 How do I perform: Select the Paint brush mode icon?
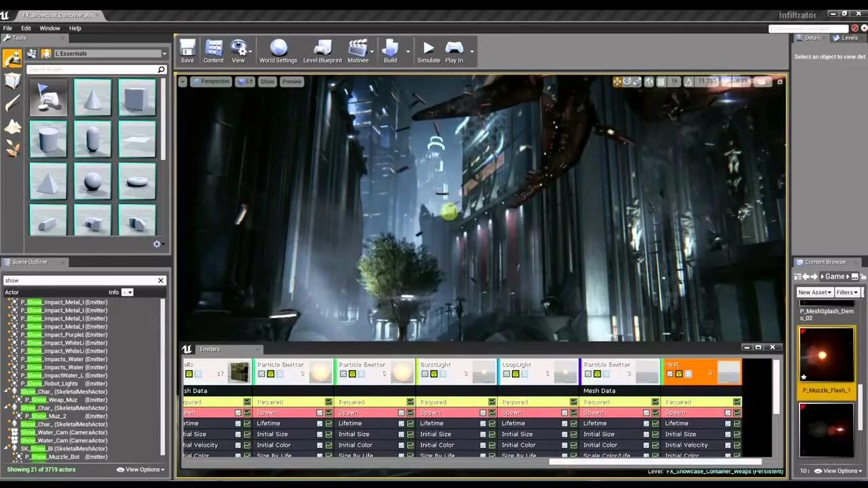pyautogui.click(x=12, y=104)
